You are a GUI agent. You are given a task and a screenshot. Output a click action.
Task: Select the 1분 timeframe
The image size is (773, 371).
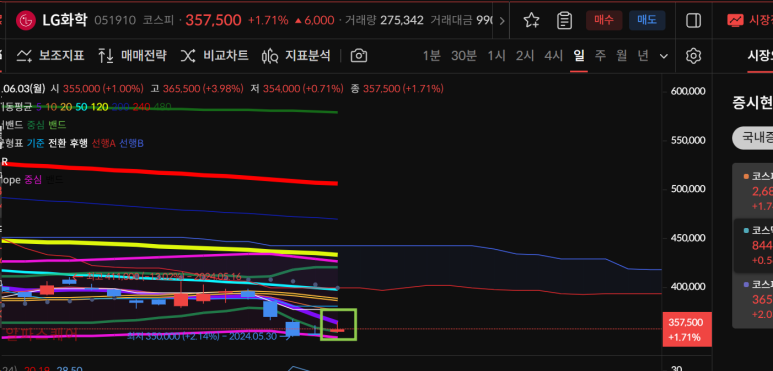click(x=431, y=56)
